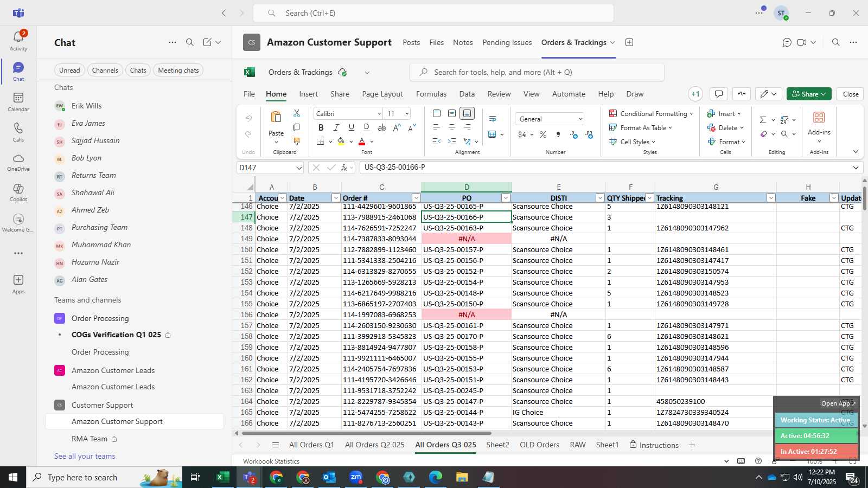Toggle the Chats filter pill
Screen dimensions: 868x488
(138, 70)
